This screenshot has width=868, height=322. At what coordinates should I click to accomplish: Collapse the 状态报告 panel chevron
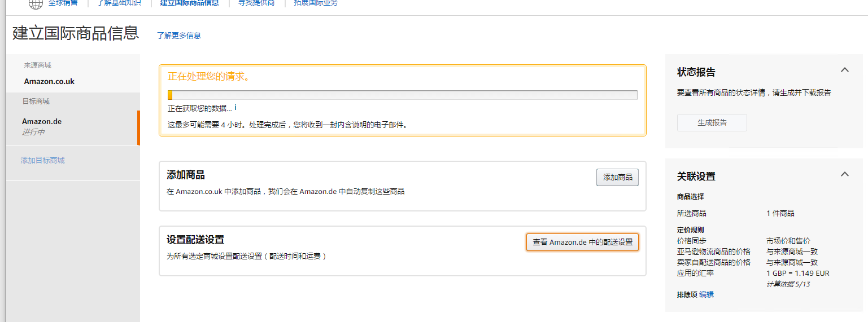click(845, 70)
